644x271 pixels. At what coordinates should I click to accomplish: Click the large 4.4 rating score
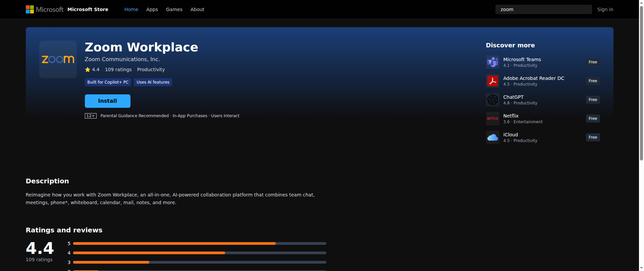tap(40, 249)
